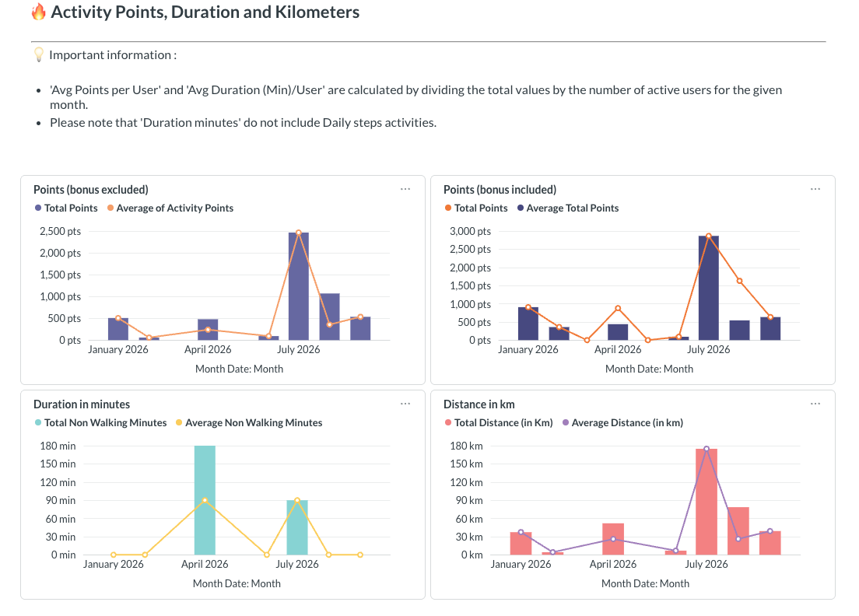Click the Distance in km chart title
The width and height of the screenshot is (859, 616).
click(479, 404)
